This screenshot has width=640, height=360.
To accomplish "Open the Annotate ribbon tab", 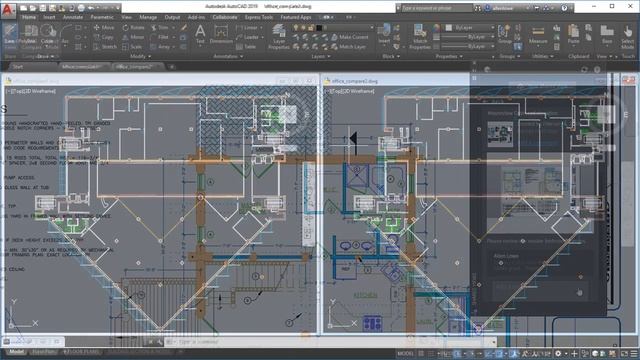I will 73,17.
